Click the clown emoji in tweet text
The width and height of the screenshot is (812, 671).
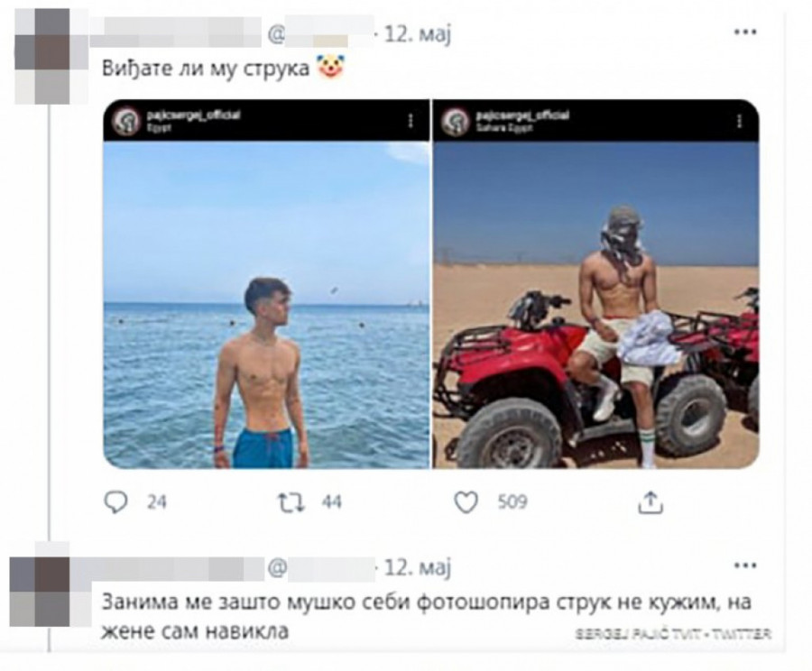[330, 68]
